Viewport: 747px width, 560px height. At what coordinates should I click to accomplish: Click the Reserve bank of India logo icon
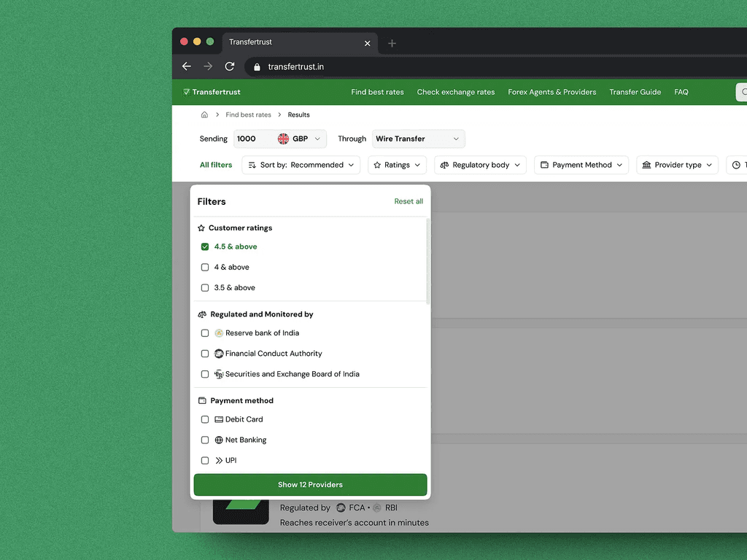pos(219,332)
